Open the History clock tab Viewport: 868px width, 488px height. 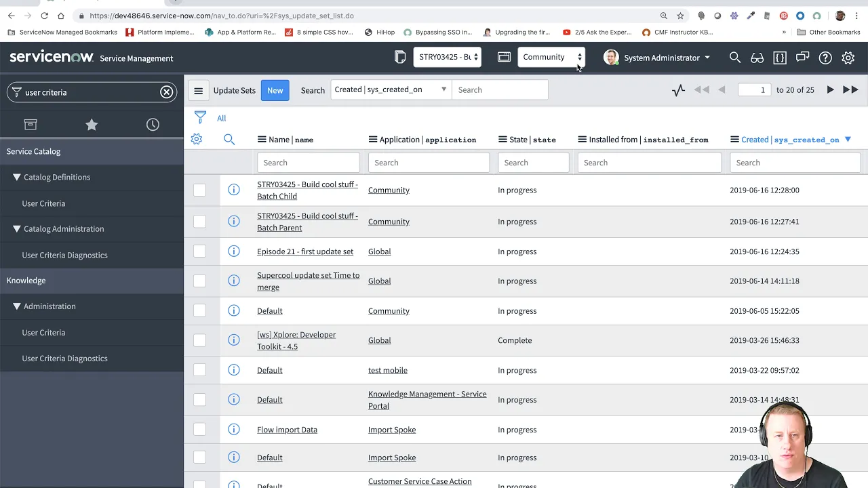(153, 124)
